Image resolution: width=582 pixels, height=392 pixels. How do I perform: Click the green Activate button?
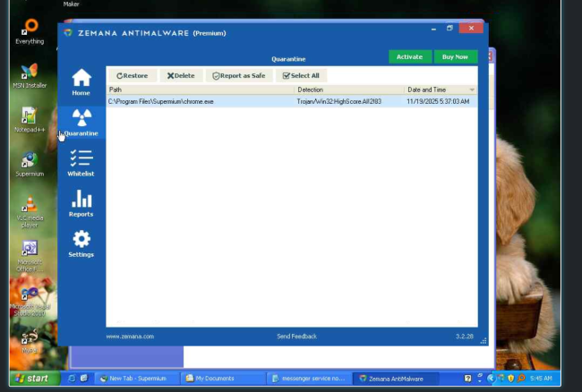pyautogui.click(x=410, y=56)
